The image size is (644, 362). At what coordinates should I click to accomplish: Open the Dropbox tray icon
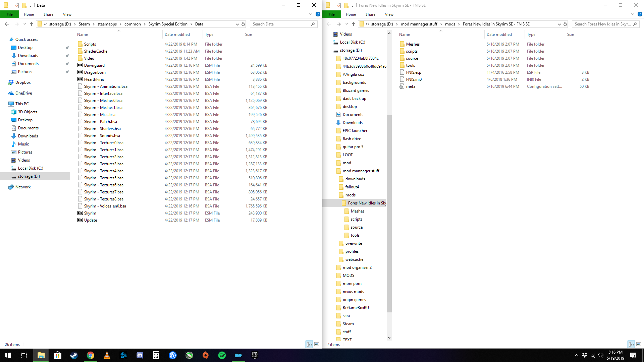(x=585, y=355)
